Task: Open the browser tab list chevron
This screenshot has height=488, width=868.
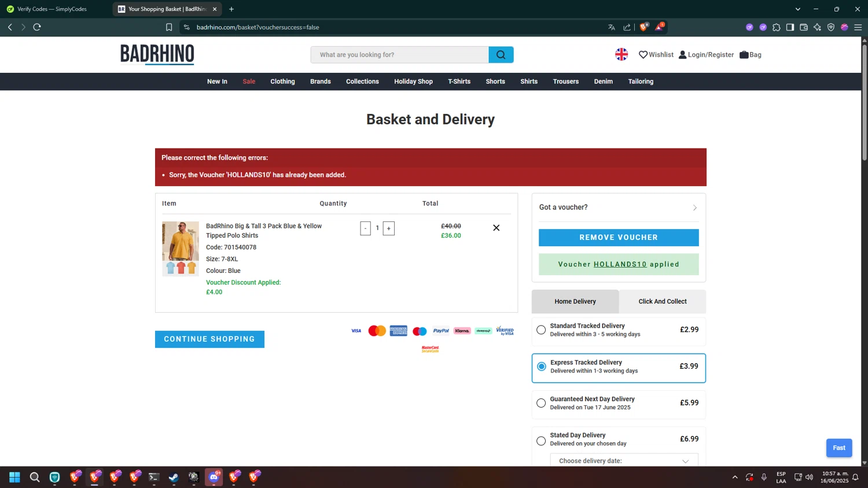Action: 797,9
